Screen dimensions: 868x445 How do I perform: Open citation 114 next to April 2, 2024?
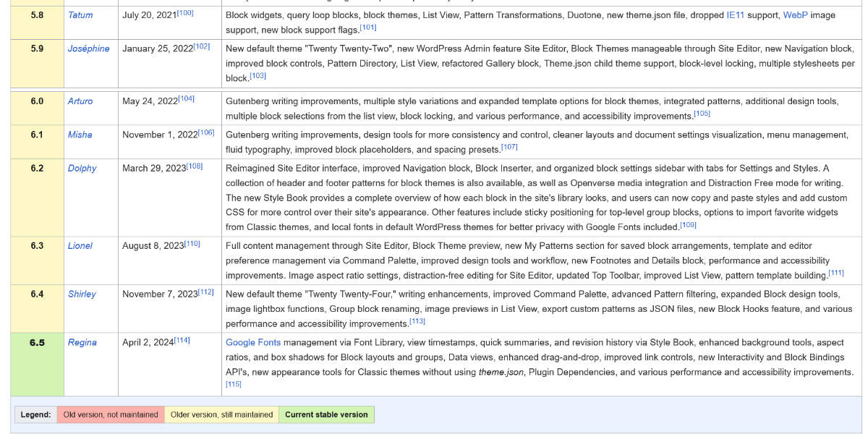pyautogui.click(x=182, y=339)
